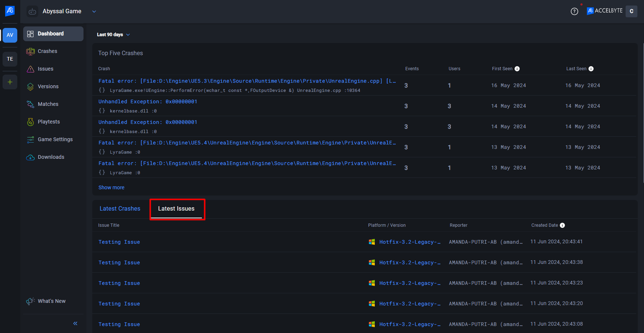The width and height of the screenshot is (644, 333).
Task: Open Issues in the sidebar
Action: coord(53,69)
